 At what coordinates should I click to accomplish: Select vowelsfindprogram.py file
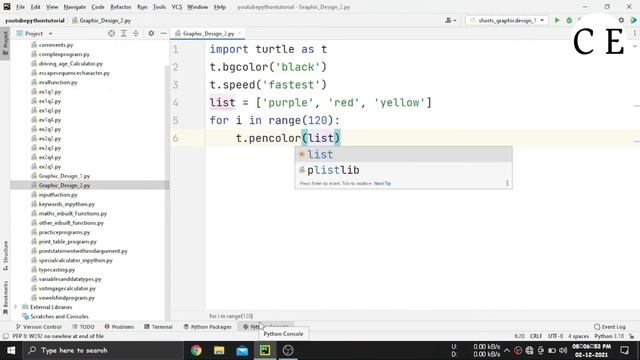click(x=67, y=298)
